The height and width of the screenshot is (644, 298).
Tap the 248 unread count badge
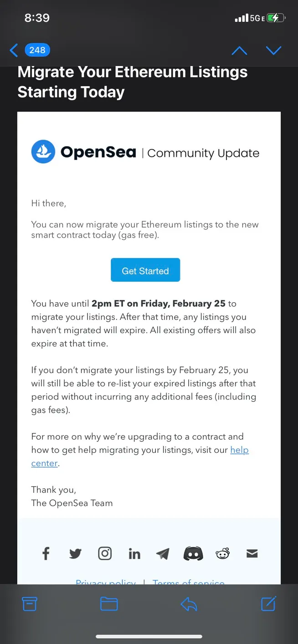37,50
